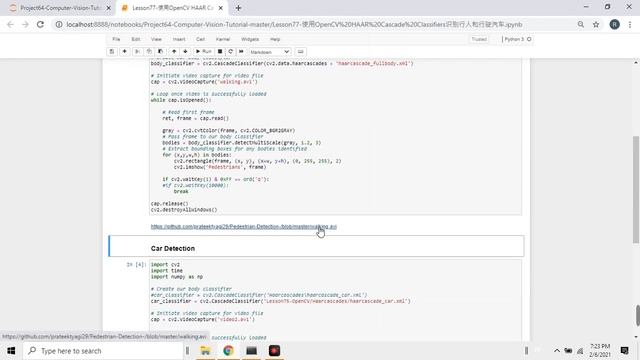640x360 pixels.
Task: Interrupt the kernel with the stop icon
Action: point(220,51)
